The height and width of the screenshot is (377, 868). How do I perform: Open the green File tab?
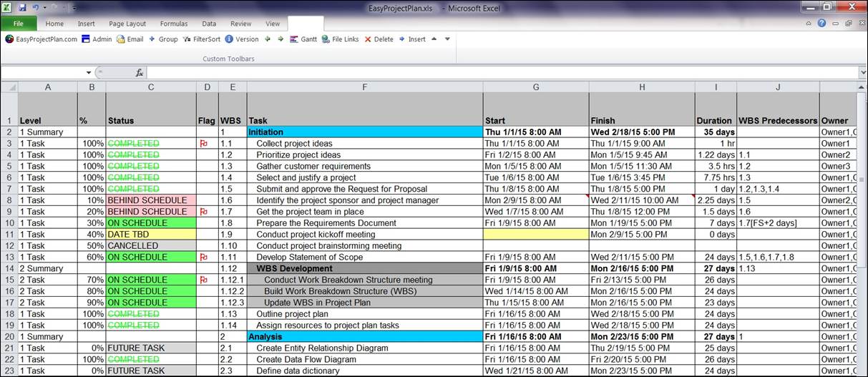tap(18, 24)
